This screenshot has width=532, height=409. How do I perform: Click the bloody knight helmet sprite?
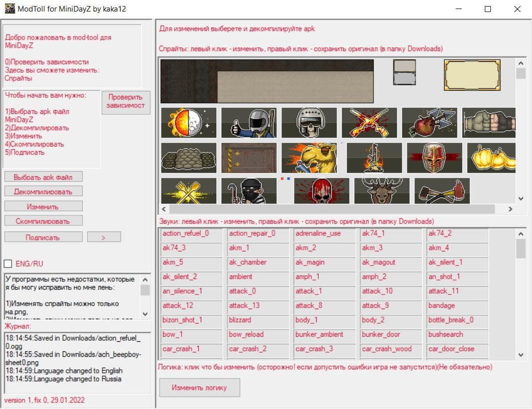click(x=434, y=158)
